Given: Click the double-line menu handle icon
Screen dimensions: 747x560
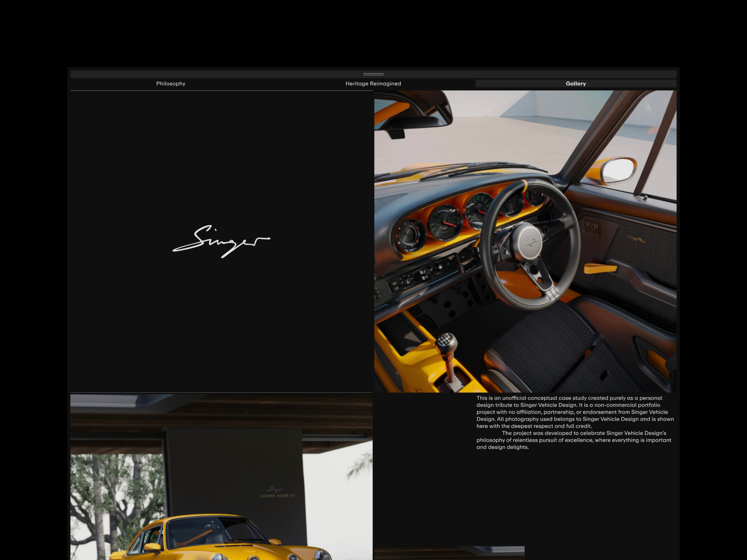Looking at the screenshot, I should 373,74.
